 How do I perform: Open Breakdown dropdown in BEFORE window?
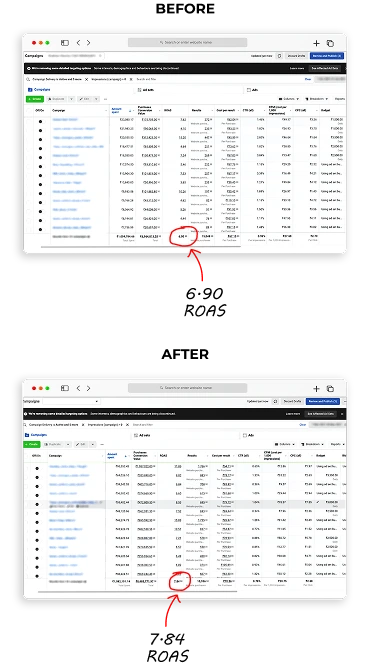point(317,99)
